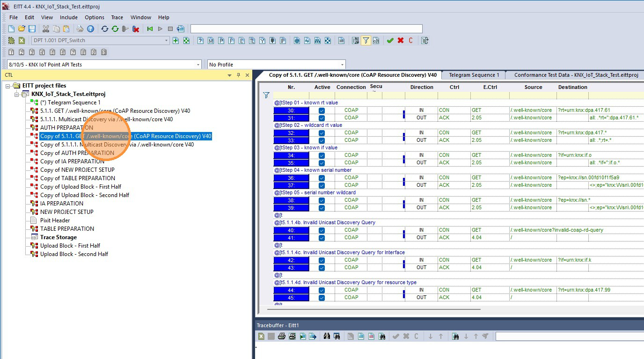644x359 pixels.
Task: Switch to the Conformance Test Data tab
Action: click(576, 75)
